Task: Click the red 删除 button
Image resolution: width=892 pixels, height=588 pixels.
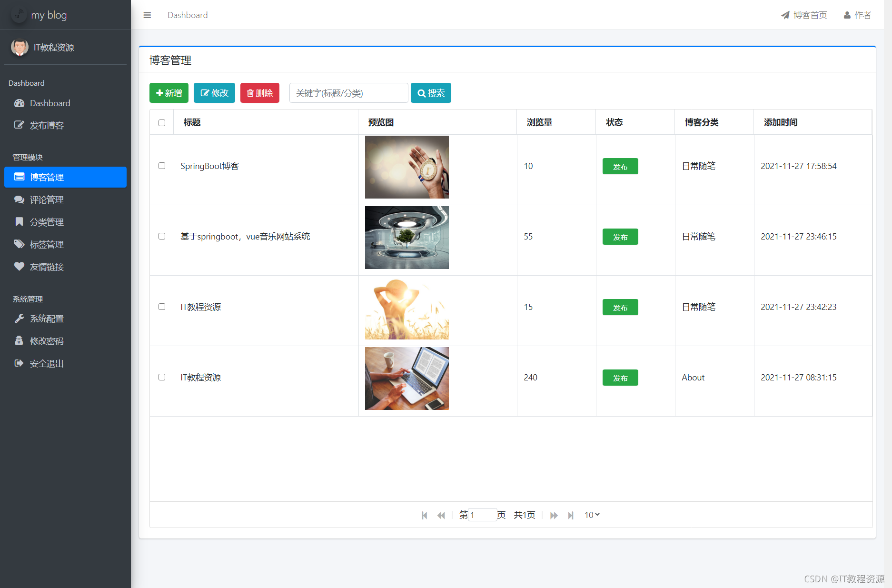Action: point(260,93)
